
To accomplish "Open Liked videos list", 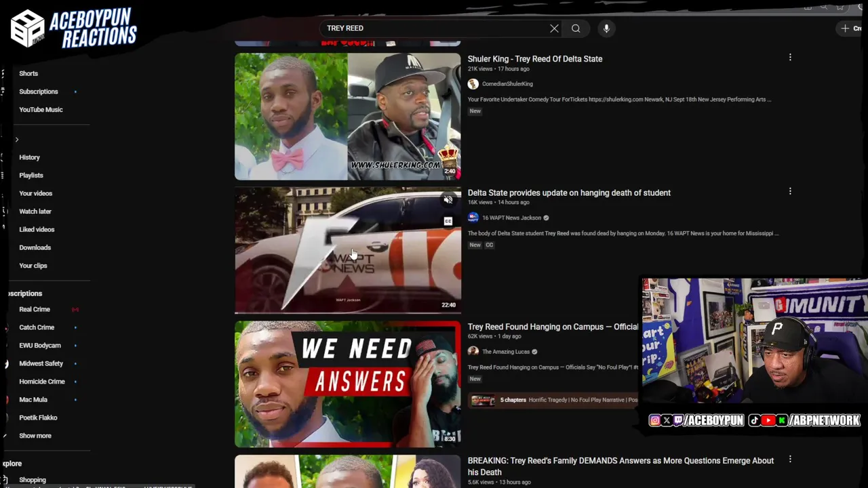I will [x=37, y=230].
